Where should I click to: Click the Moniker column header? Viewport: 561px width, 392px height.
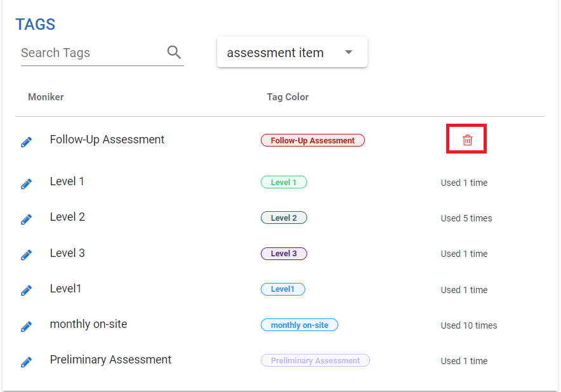pos(46,97)
